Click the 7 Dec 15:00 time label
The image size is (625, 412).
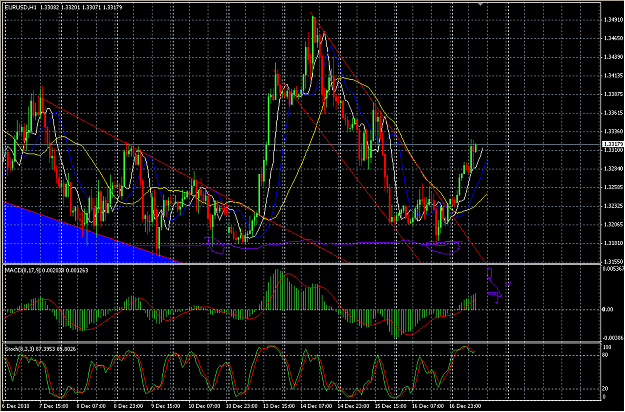point(53,406)
